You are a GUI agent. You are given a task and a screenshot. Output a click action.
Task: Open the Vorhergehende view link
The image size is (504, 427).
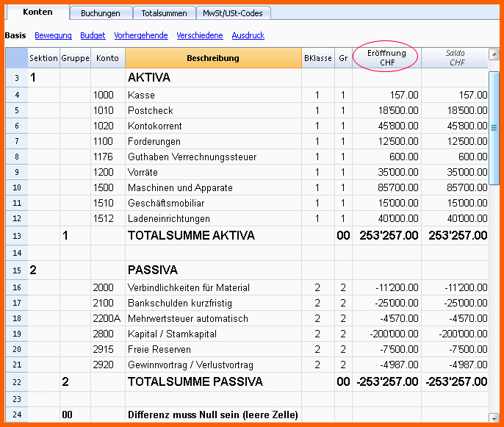pos(141,35)
